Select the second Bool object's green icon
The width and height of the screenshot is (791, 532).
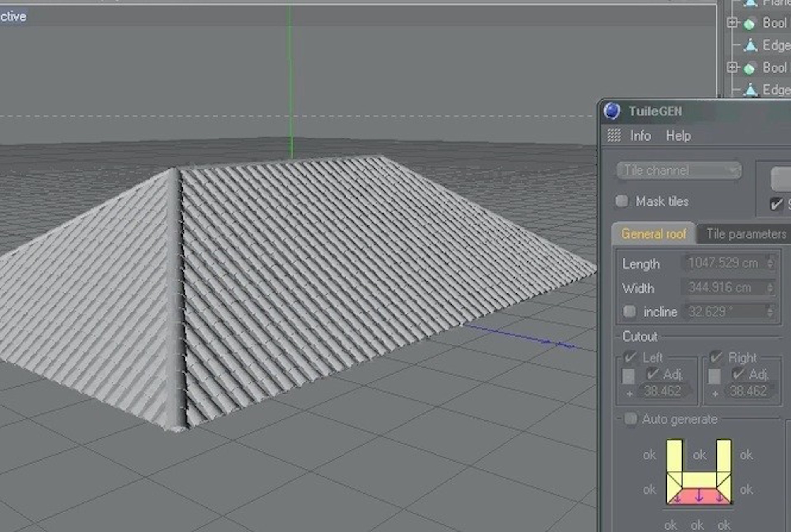(749, 68)
